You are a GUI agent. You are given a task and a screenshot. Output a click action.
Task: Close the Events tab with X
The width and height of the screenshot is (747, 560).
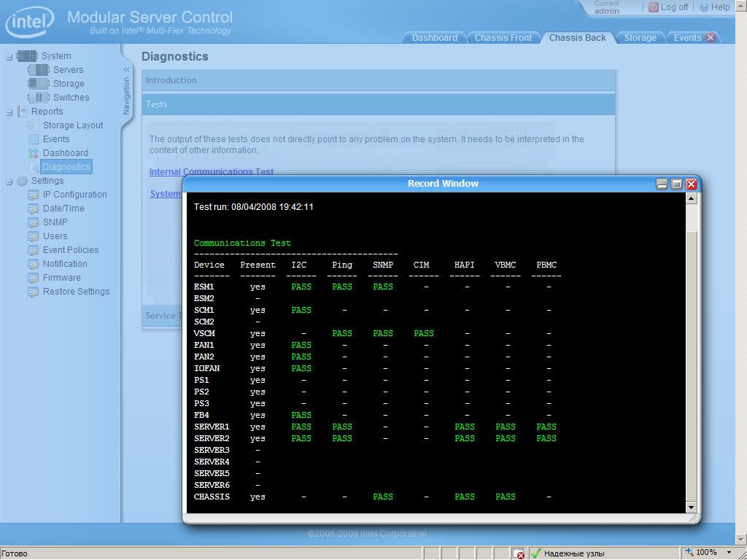pyautogui.click(x=711, y=38)
